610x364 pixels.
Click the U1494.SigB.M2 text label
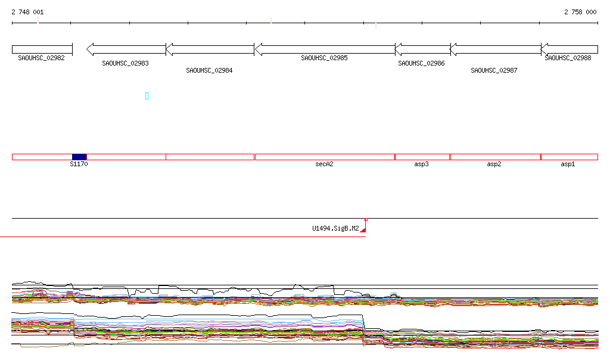point(335,228)
